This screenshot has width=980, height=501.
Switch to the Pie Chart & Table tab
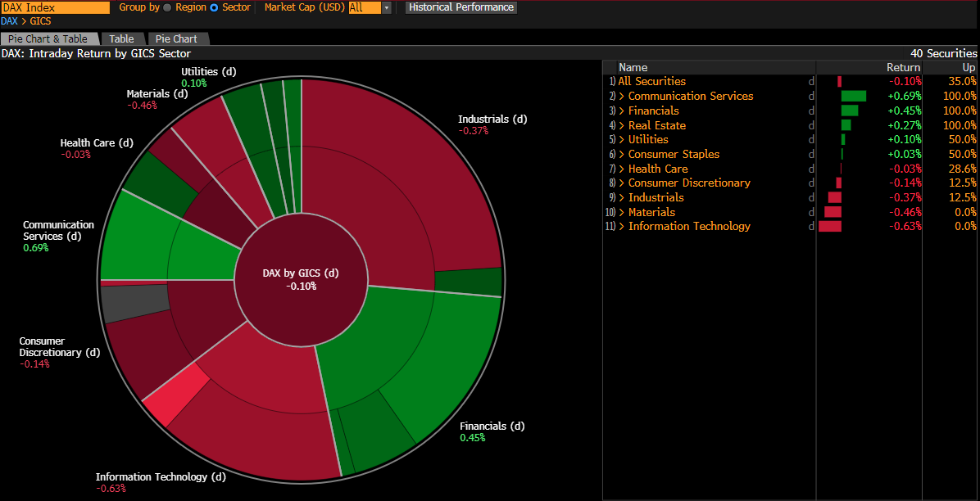tap(48, 38)
